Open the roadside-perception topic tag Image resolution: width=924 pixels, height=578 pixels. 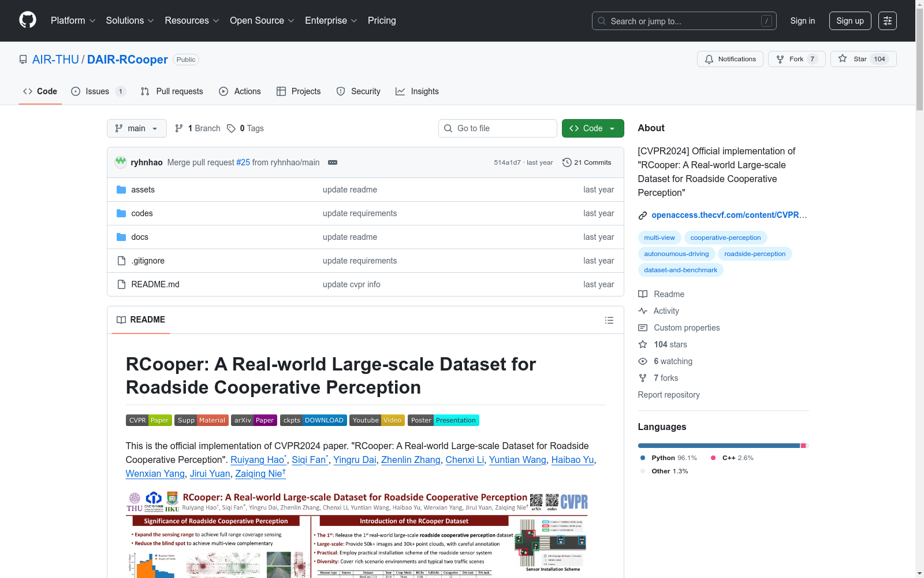pos(755,254)
